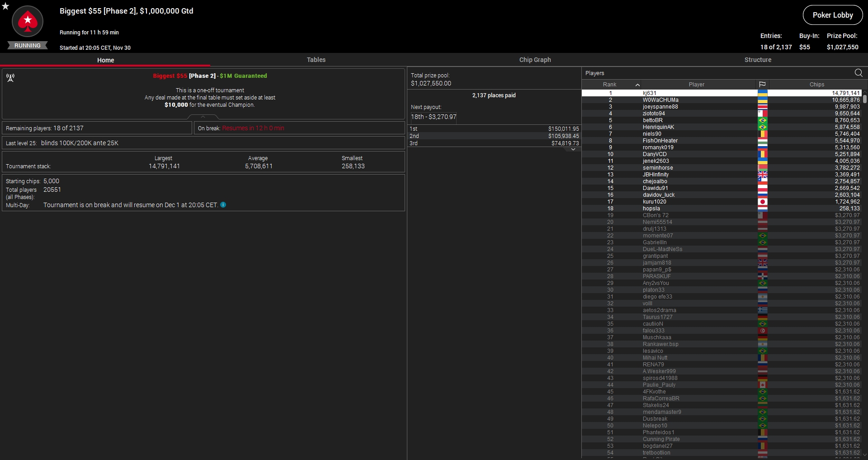
Task: Select player row davidov_luck
Action: [x=722, y=195]
